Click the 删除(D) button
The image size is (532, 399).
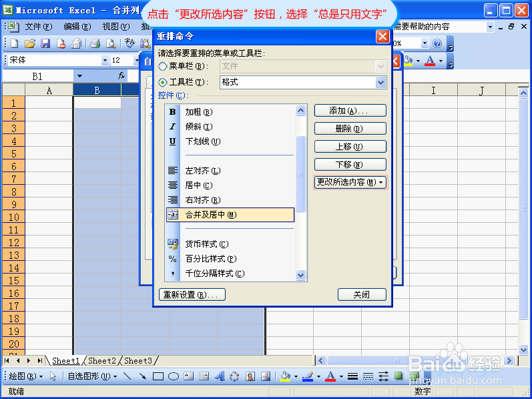click(350, 129)
